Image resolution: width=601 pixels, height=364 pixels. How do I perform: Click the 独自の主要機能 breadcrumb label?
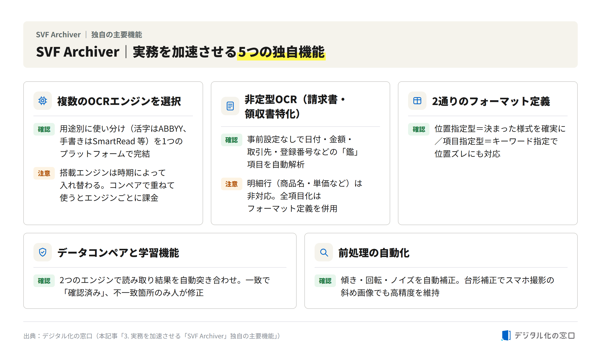(x=117, y=35)
